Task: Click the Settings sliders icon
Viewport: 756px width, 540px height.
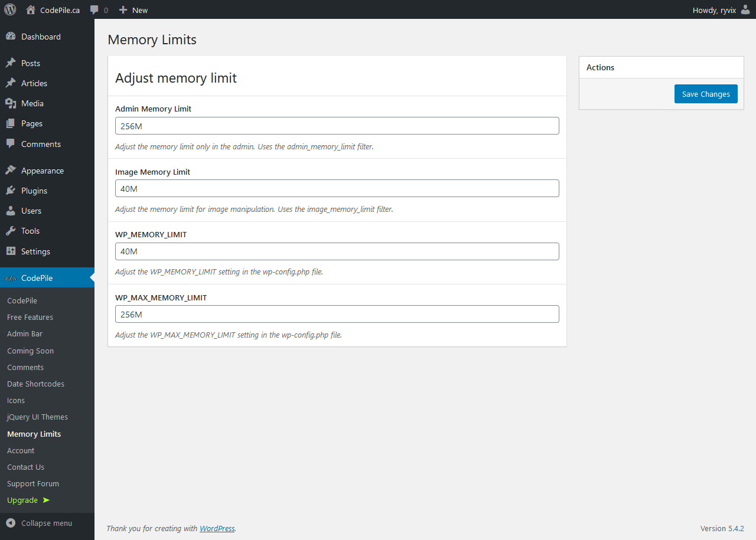Action: coord(11,251)
